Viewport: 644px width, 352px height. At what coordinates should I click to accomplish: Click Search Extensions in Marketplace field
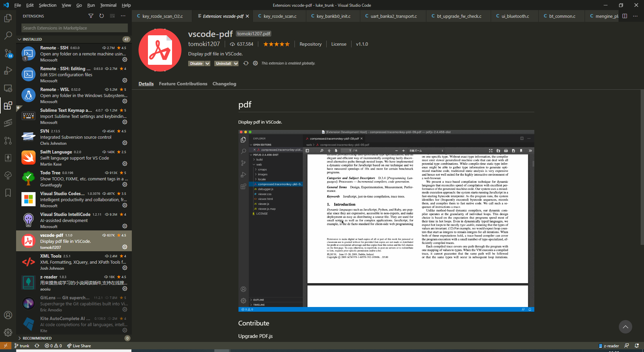click(74, 28)
